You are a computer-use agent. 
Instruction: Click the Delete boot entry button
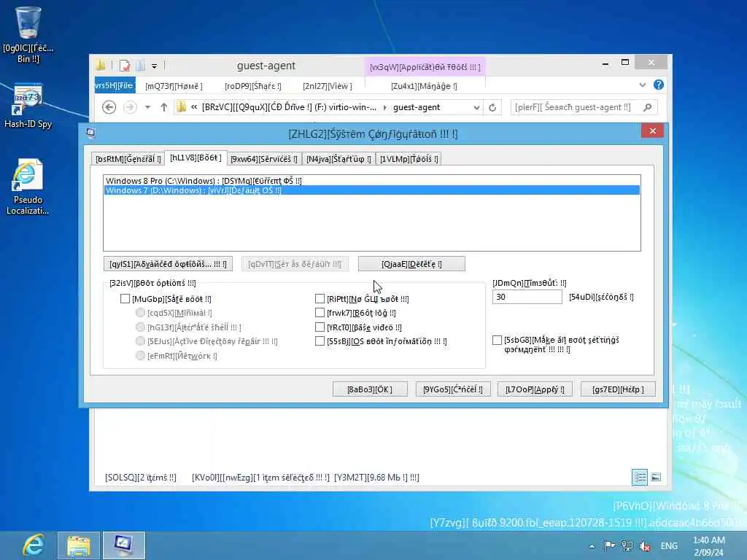tap(411, 264)
